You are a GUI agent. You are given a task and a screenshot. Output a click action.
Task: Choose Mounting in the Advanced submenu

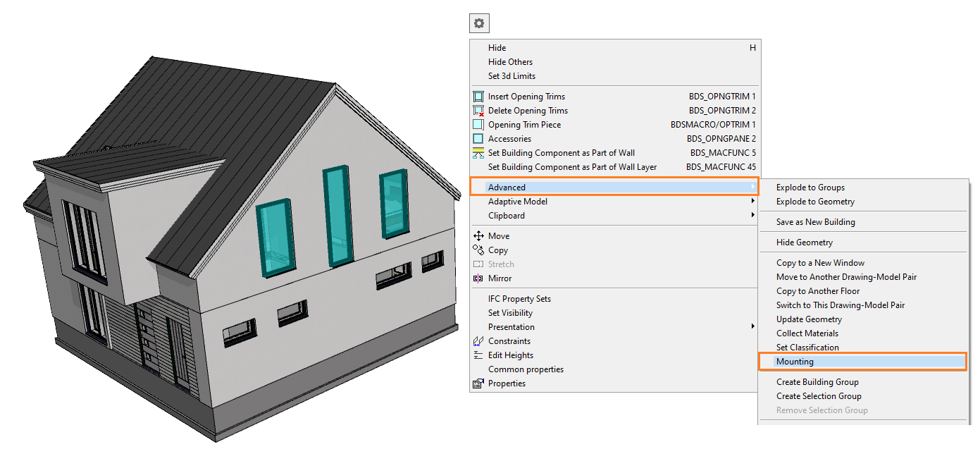pos(795,362)
